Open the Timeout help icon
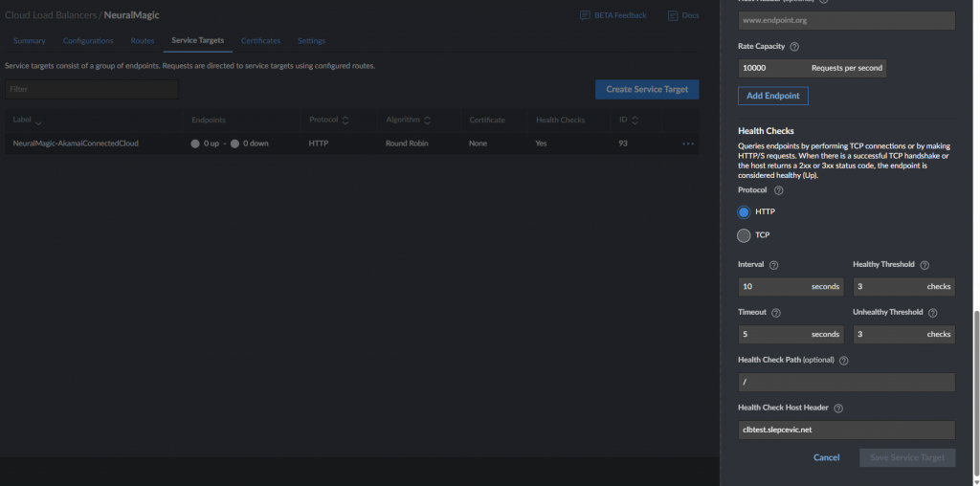The height and width of the screenshot is (486, 980). [776, 313]
